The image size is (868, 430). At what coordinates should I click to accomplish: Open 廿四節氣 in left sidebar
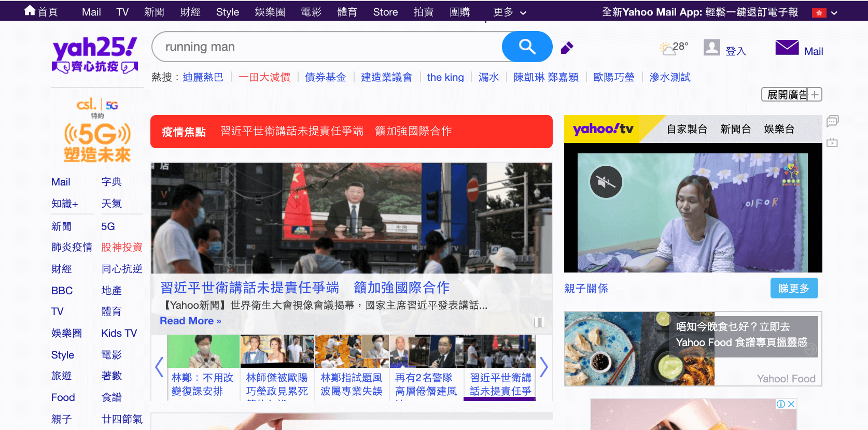point(122,419)
